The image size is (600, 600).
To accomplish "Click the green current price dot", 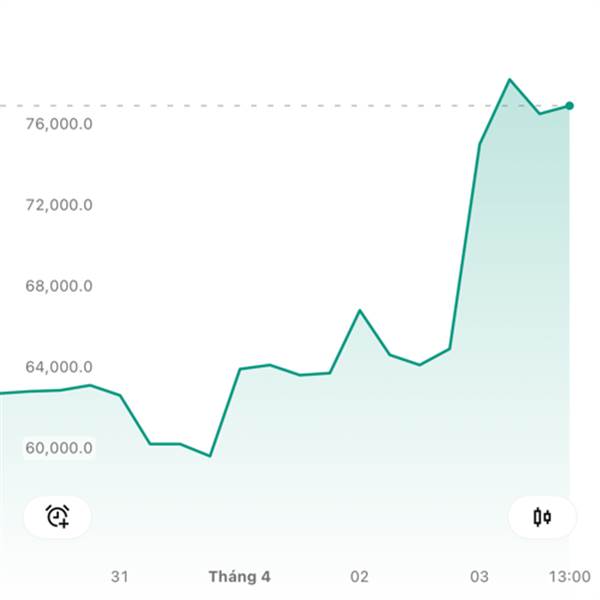I will 569,105.
